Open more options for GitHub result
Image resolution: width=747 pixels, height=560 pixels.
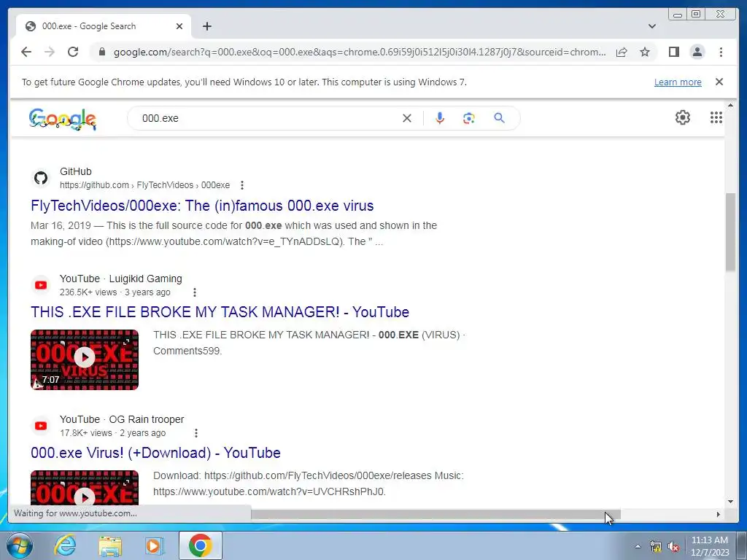(242, 185)
